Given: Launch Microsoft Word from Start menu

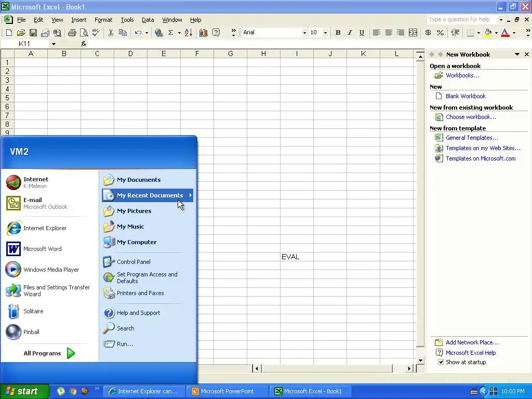Looking at the screenshot, I should point(43,249).
